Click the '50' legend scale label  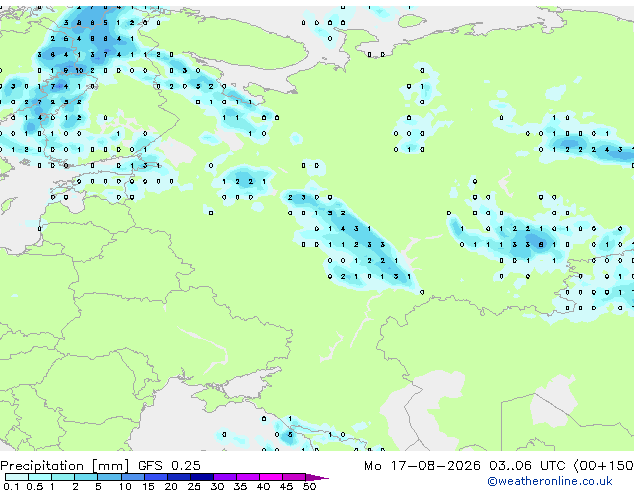click(309, 486)
